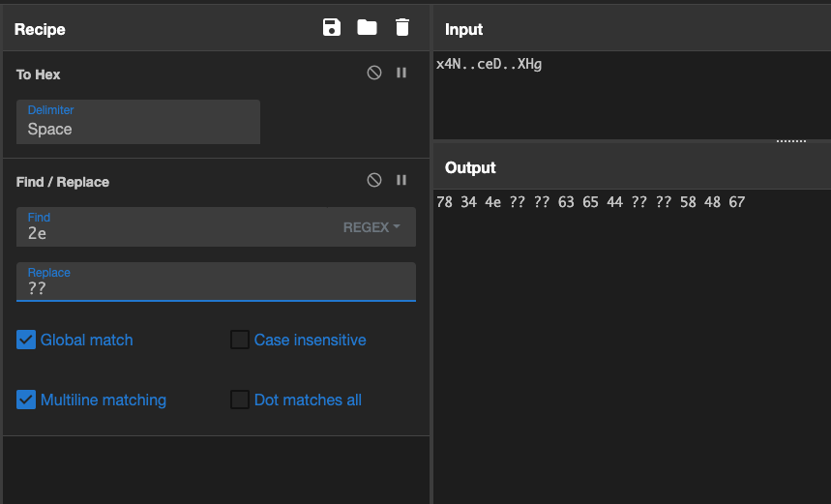Open the REGEX type dropdown
The width and height of the screenshot is (831, 504).
point(371,227)
